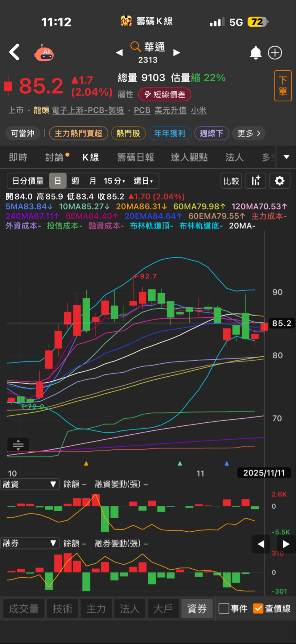Tap the 可當沖 tag
Viewport: 296px width, 644px height.
click(x=23, y=133)
